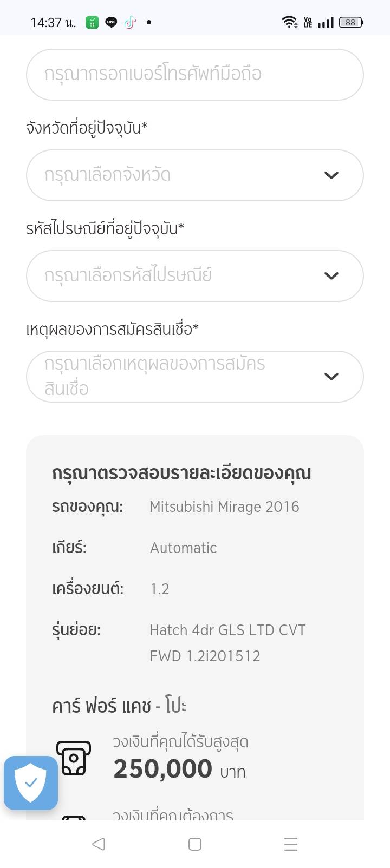This screenshot has width=390, height=868.
Task: Tap the battery level indicator
Action: (x=351, y=22)
